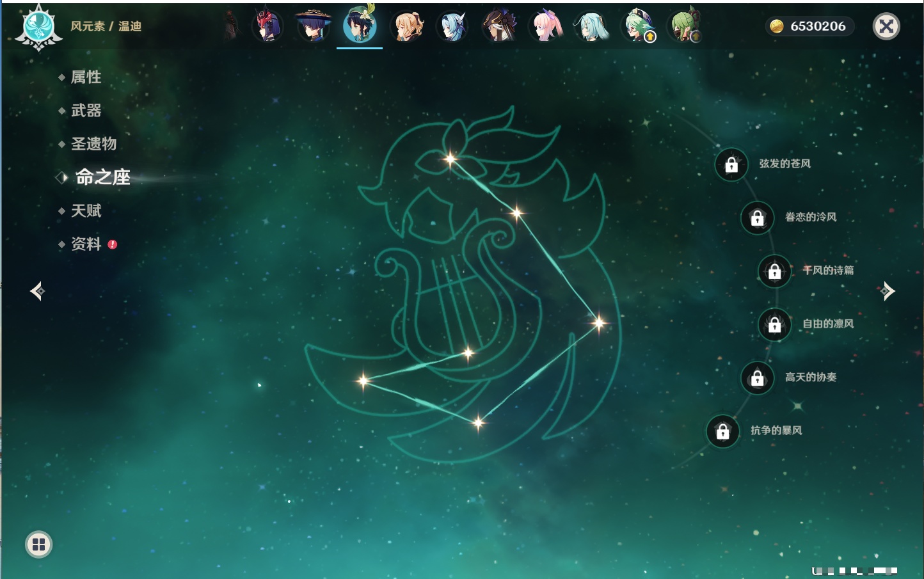
Task: Open the 资料 profile tab
Action: [86, 244]
